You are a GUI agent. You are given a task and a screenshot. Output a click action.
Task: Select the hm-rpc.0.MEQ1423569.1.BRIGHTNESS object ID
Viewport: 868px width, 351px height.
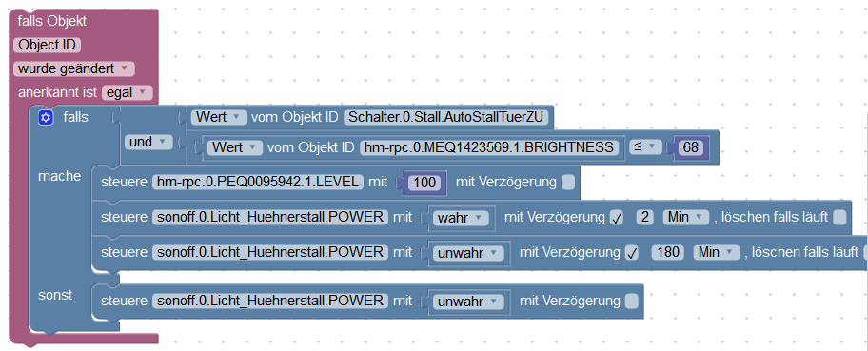[x=489, y=147]
